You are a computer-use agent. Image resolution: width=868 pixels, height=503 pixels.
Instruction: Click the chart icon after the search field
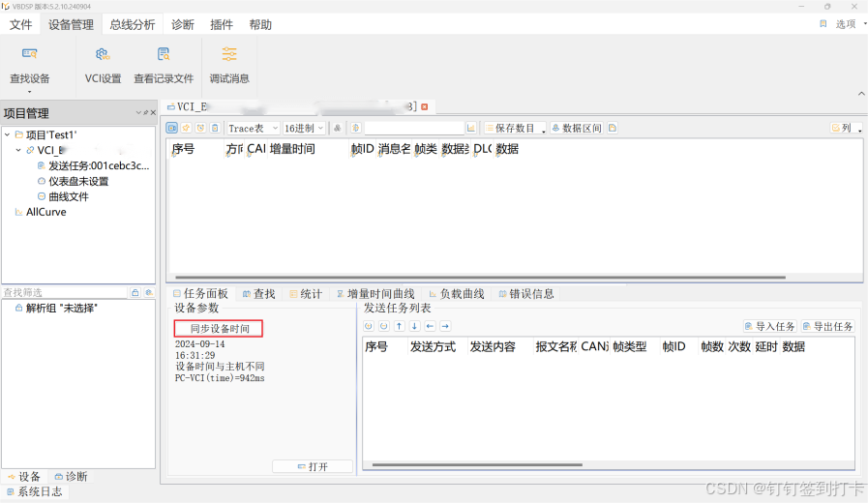click(471, 128)
